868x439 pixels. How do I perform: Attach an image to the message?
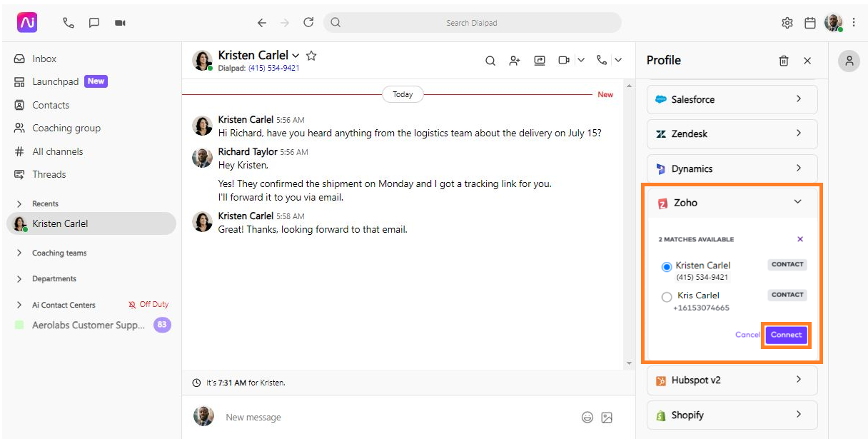607,418
